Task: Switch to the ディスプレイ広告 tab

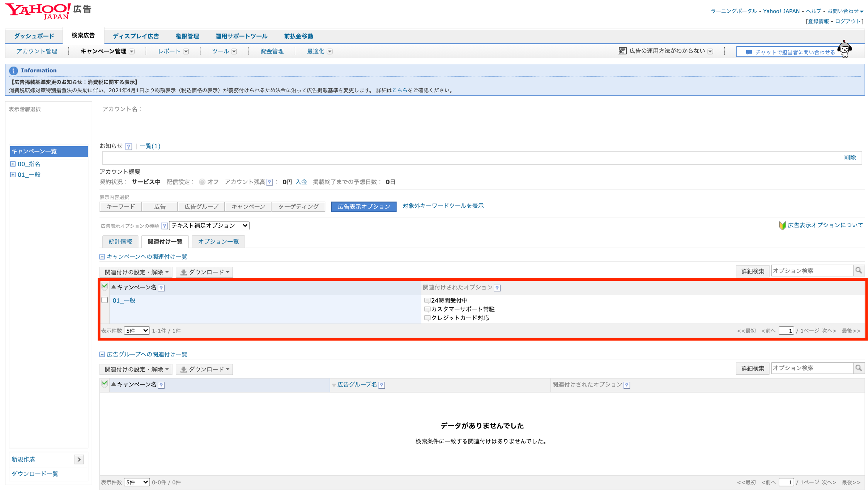Action: (136, 36)
